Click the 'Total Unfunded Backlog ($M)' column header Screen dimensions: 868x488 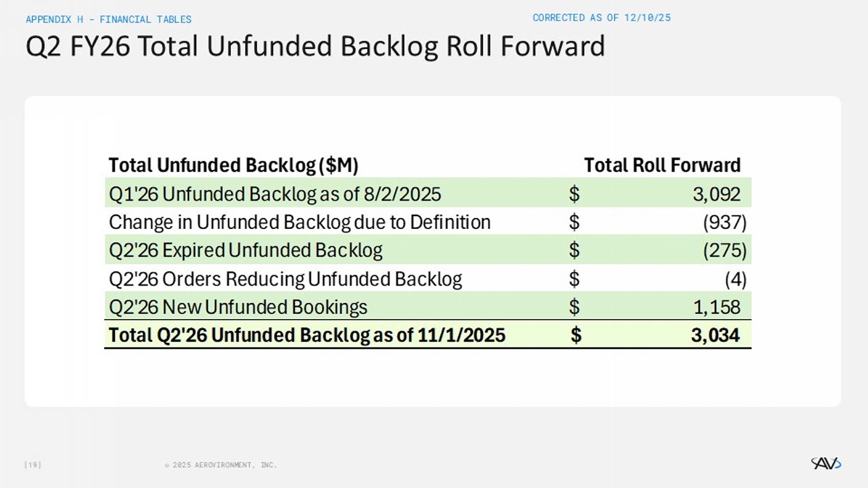233,165
